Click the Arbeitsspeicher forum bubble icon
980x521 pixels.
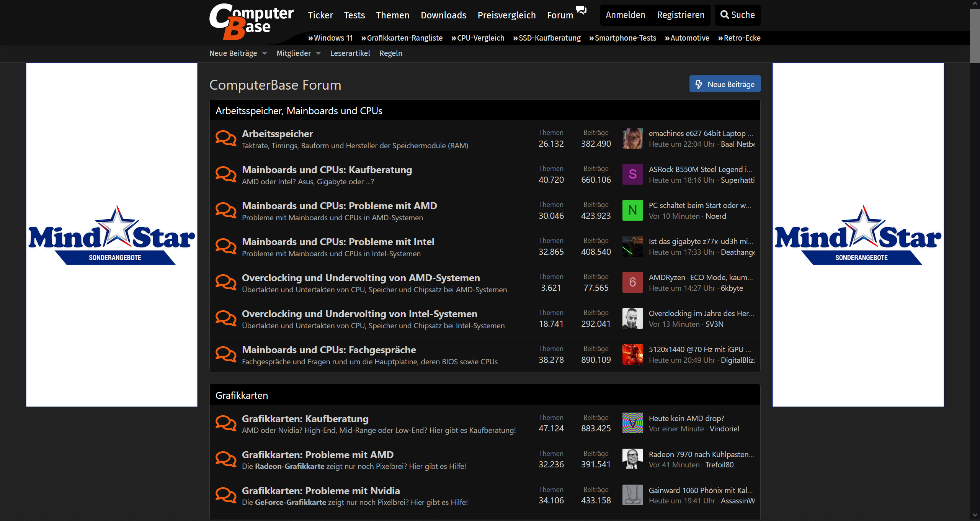(x=226, y=138)
